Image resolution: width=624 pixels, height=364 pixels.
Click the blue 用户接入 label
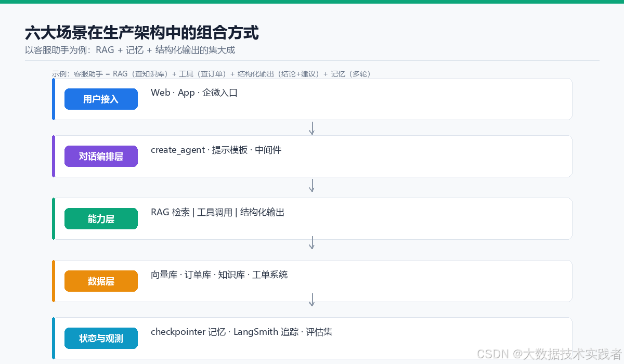point(101,99)
